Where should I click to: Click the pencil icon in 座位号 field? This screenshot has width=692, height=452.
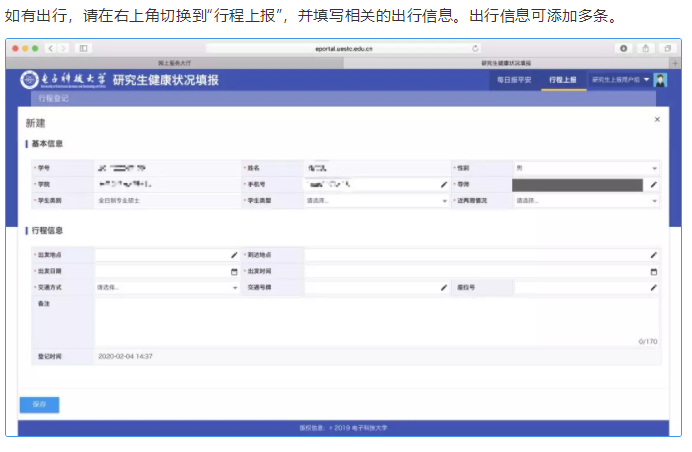pos(654,287)
